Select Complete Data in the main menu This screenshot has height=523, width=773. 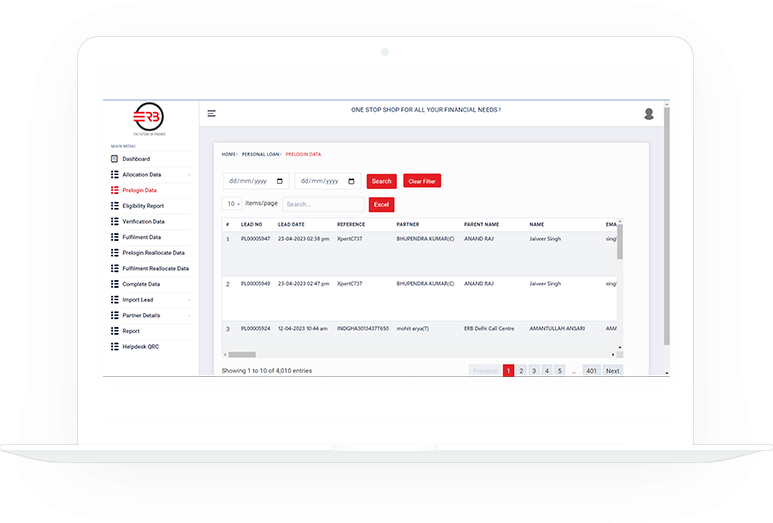[141, 284]
